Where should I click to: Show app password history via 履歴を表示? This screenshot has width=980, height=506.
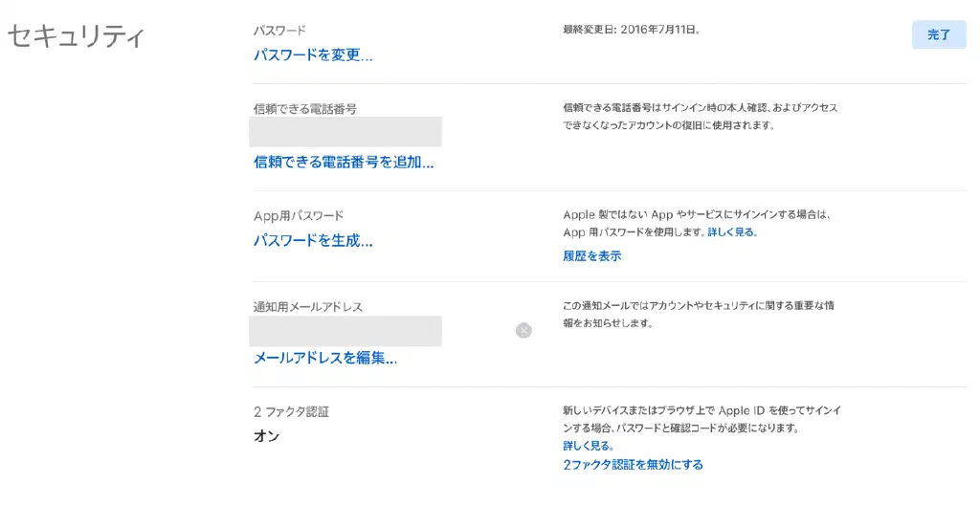591,256
